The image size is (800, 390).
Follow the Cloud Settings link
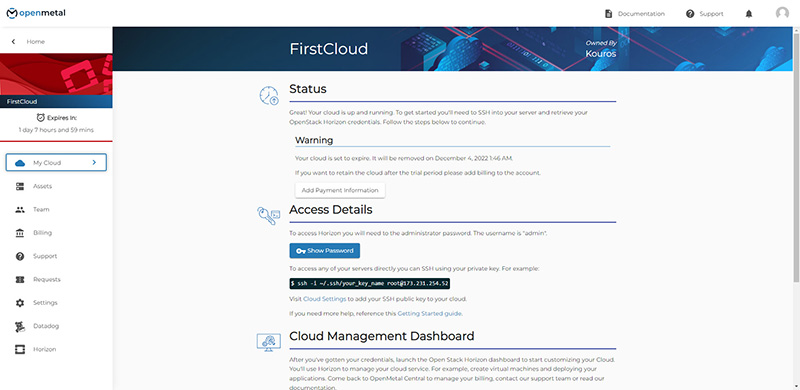click(324, 299)
